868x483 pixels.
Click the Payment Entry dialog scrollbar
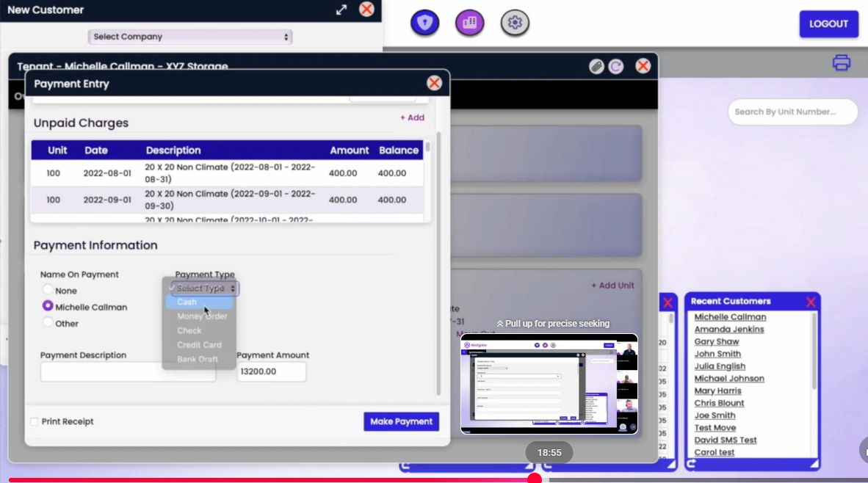pos(438,263)
